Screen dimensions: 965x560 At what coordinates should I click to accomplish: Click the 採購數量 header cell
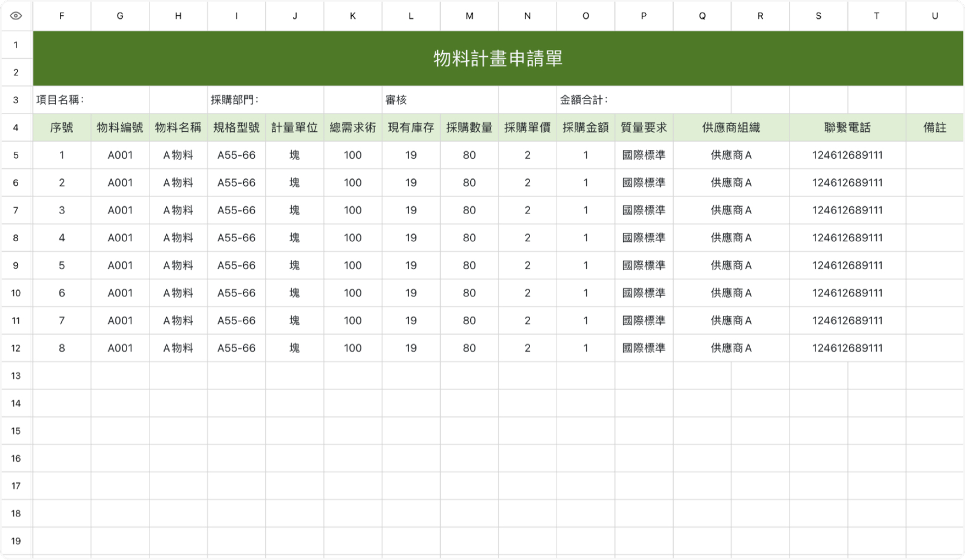pyautogui.click(x=470, y=128)
